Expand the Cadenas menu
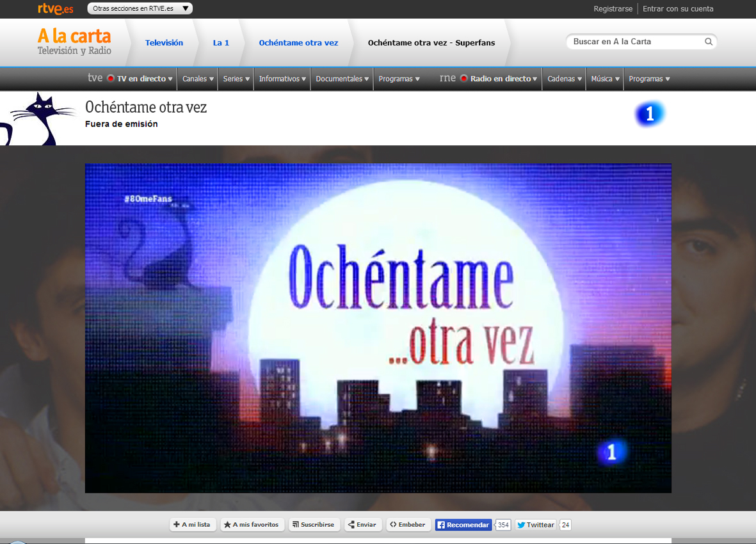Image resolution: width=756 pixels, height=544 pixels. coord(564,79)
